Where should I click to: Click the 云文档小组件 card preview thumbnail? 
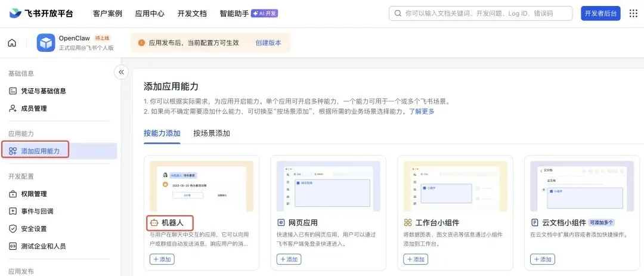[x=582, y=186]
